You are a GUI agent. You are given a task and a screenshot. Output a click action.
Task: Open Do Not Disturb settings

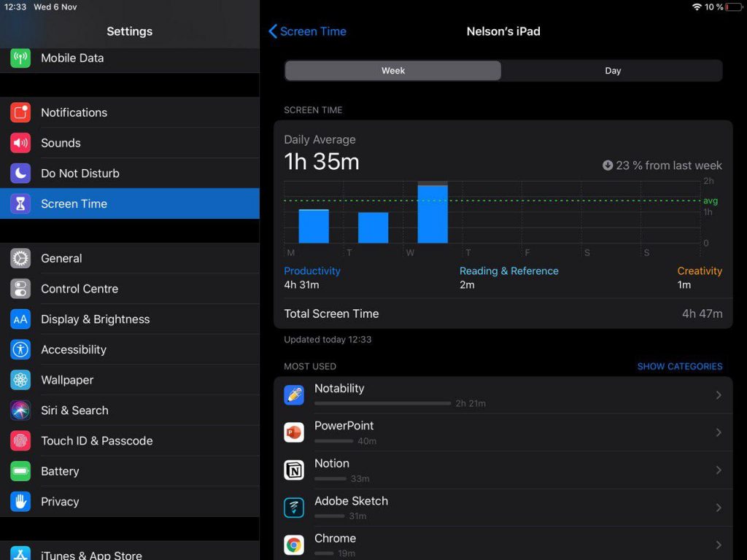click(130, 174)
